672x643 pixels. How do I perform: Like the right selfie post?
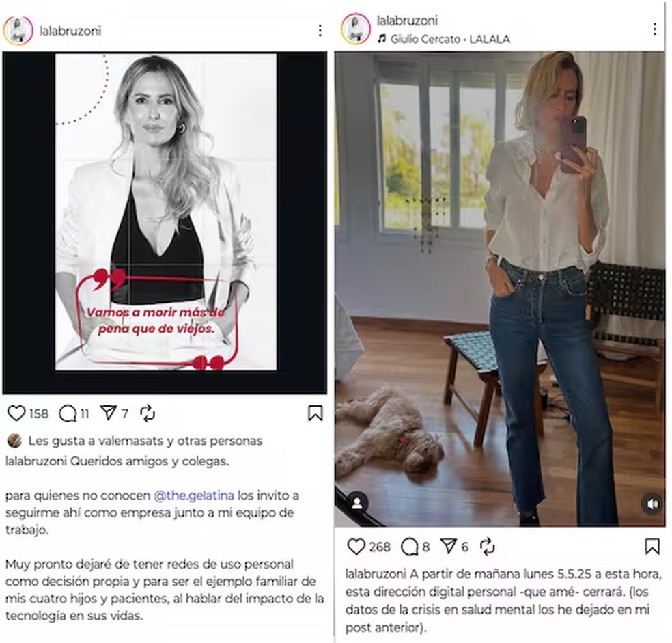pos(356,547)
